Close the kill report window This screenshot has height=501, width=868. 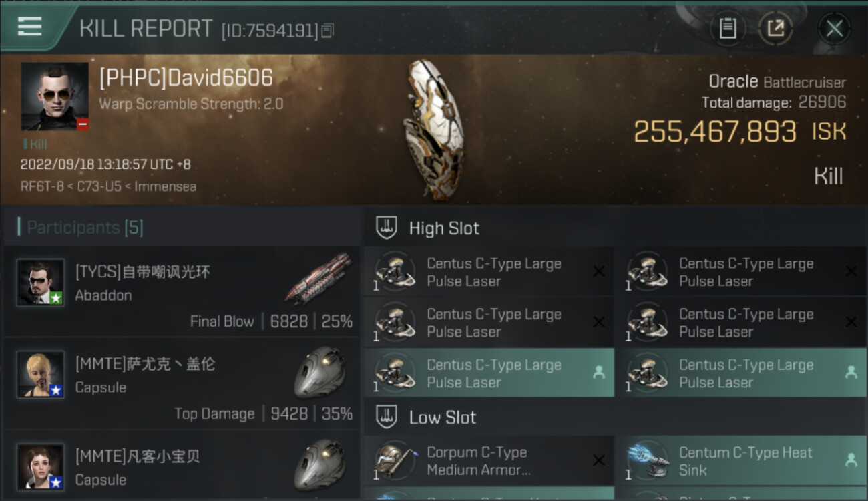(x=835, y=28)
